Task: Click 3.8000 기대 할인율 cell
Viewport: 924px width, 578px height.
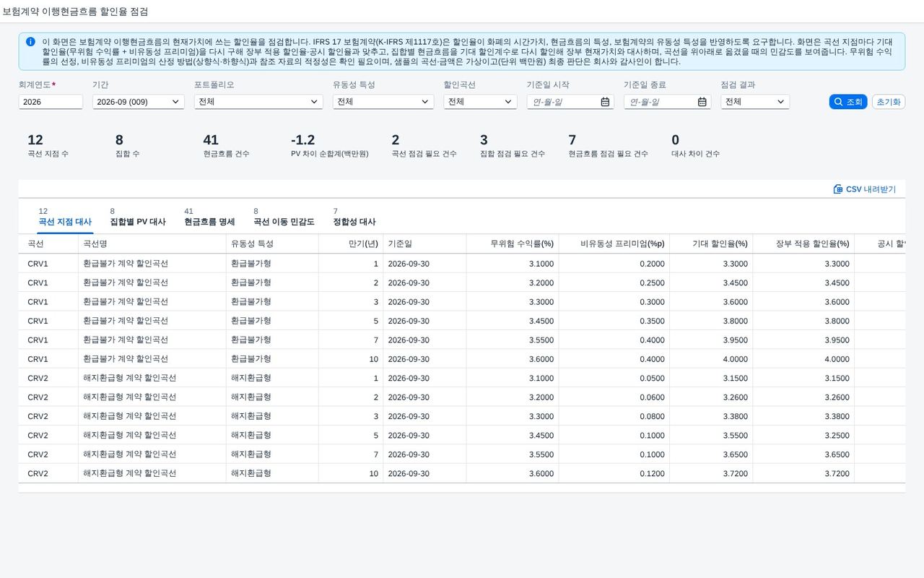Action: click(711, 321)
